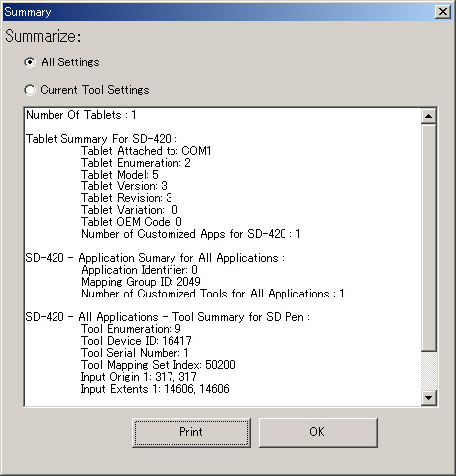Choose the Current Tool Settings option
The height and width of the screenshot is (476, 456).
(x=30, y=90)
